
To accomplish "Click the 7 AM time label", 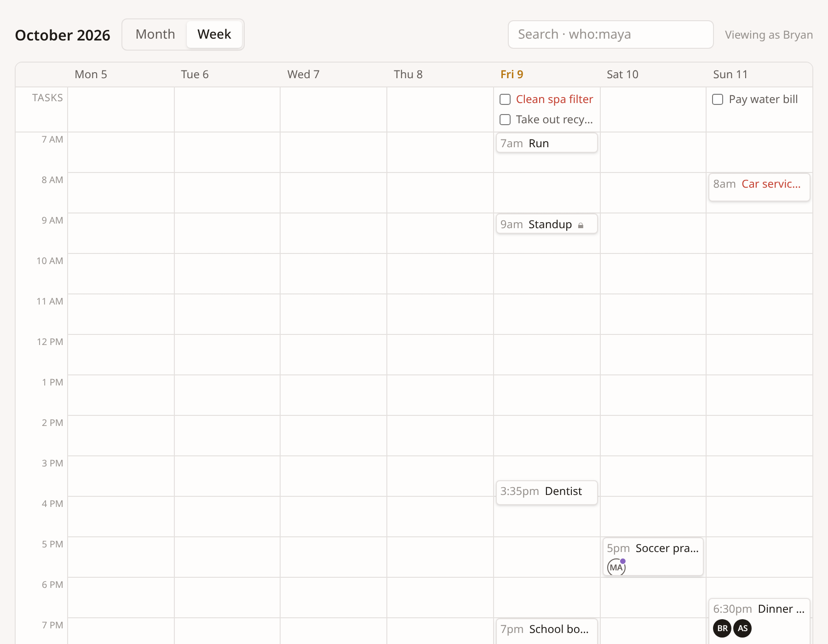I will [x=52, y=139].
